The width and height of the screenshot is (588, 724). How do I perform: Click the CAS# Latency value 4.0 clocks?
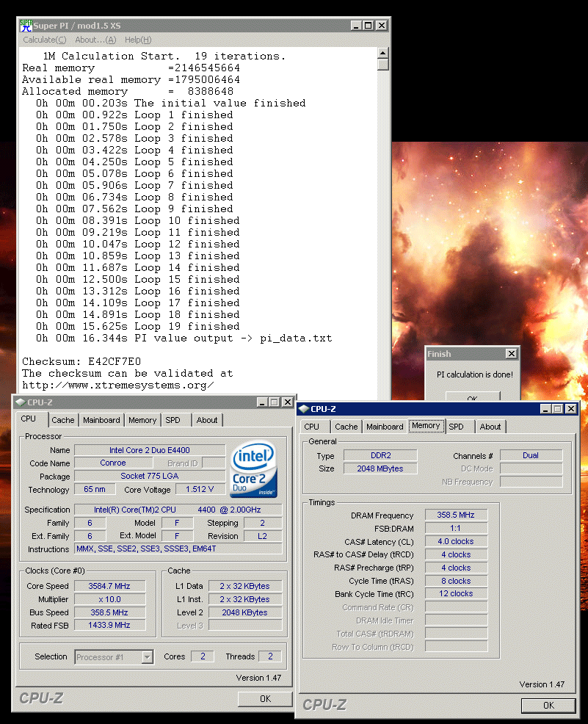456,541
